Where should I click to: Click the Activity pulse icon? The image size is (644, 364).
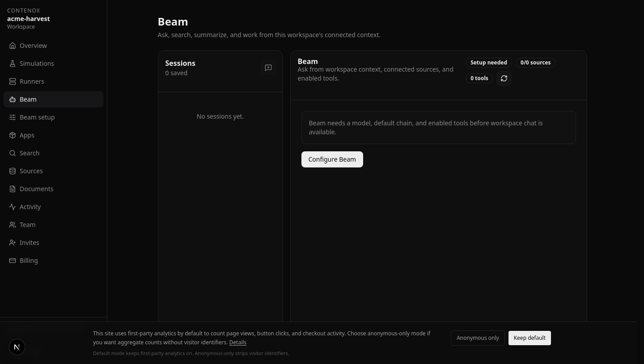[x=13, y=207]
